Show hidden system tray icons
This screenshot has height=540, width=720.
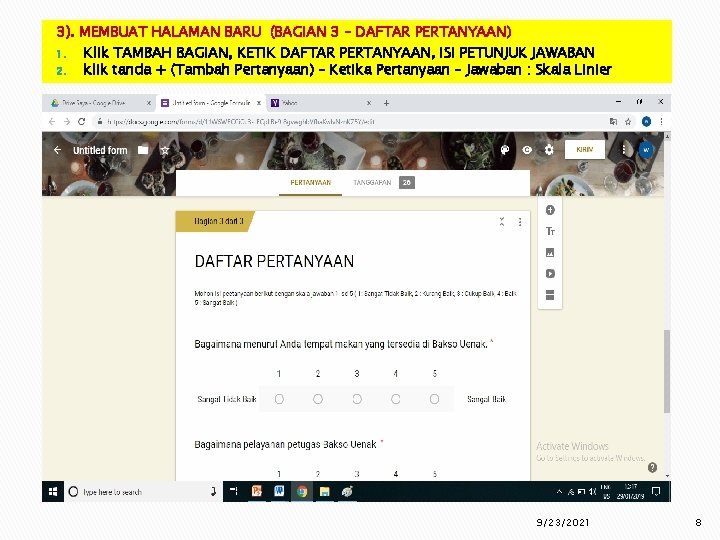coord(559,492)
